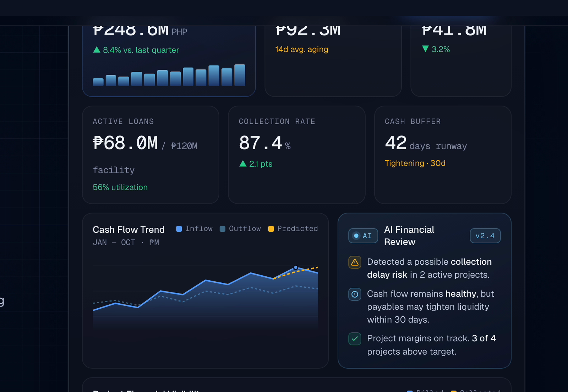This screenshot has width=568, height=392.
Task: Toggle the Predicted legend swatch
Action: (x=271, y=229)
